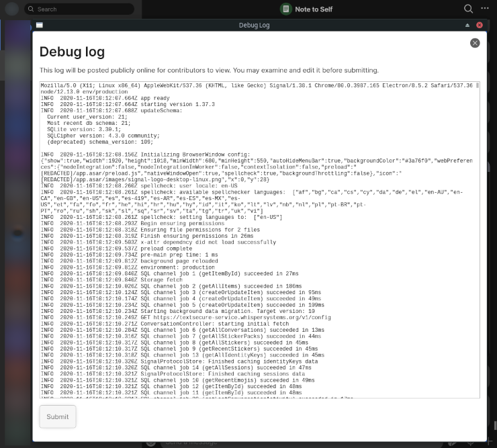
Task: Click the Note to Self conversation icon
Action: click(x=286, y=9)
